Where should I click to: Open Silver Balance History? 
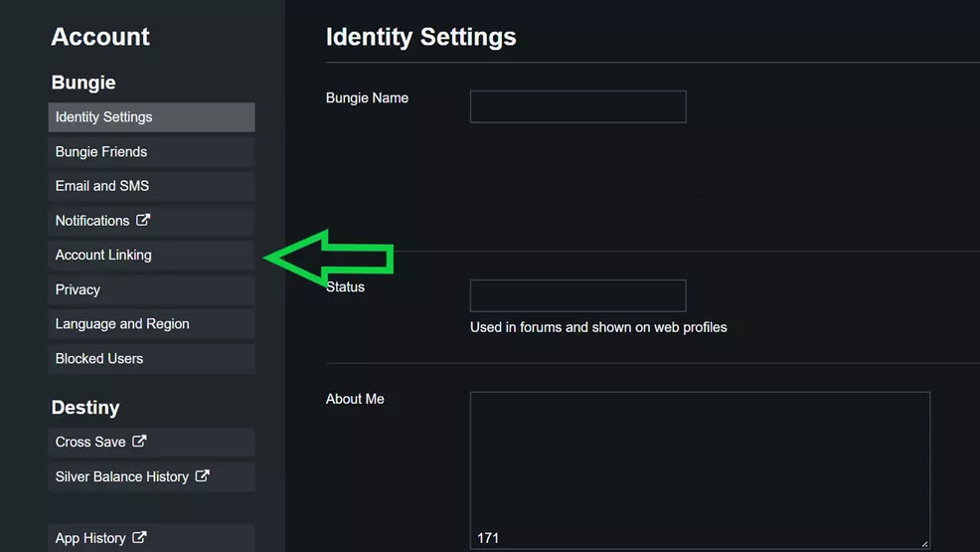pyautogui.click(x=121, y=476)
